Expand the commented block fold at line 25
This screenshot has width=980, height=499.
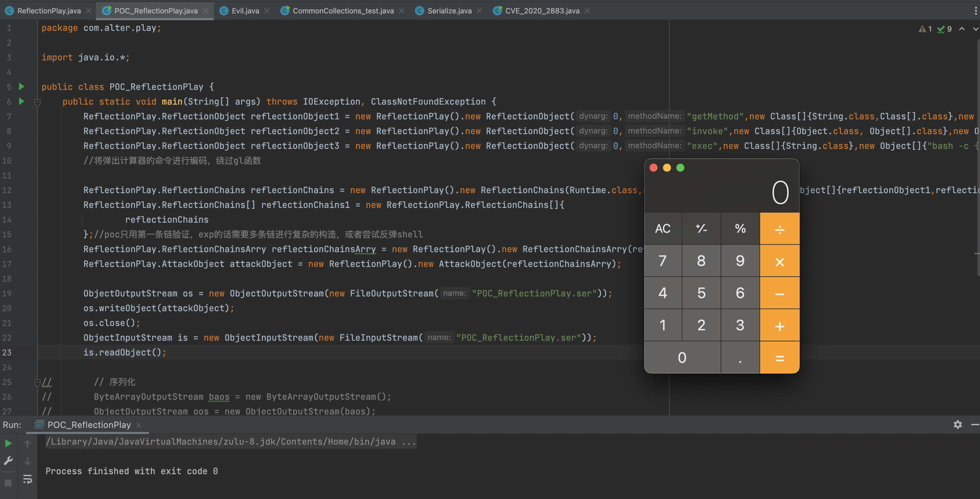point(37,382)
